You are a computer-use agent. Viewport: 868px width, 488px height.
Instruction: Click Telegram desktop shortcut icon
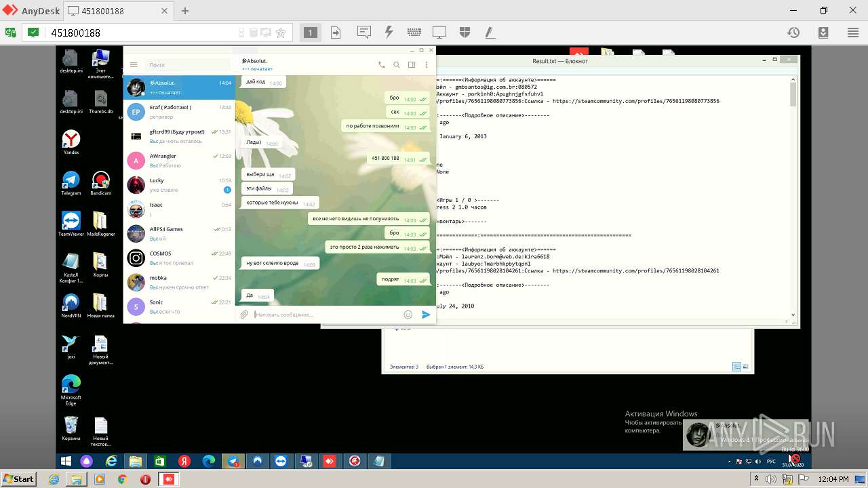coord(71,183)
